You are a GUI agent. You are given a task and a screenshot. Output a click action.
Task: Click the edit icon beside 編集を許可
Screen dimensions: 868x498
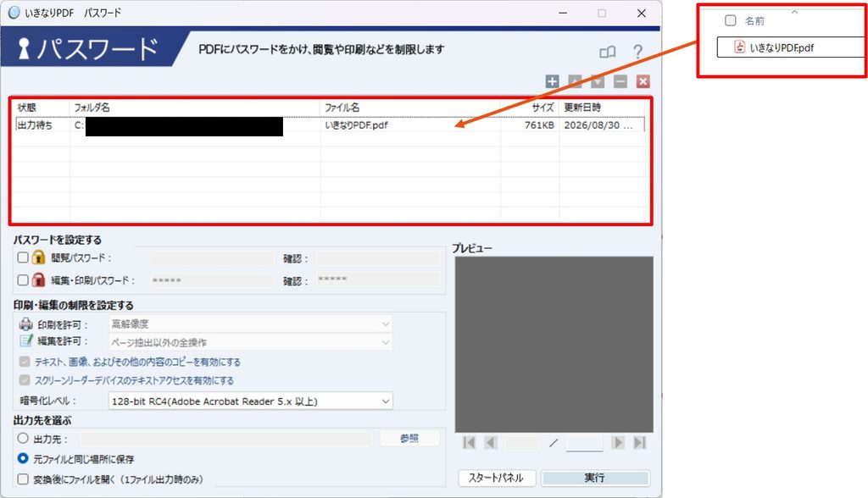pos(26,340)
